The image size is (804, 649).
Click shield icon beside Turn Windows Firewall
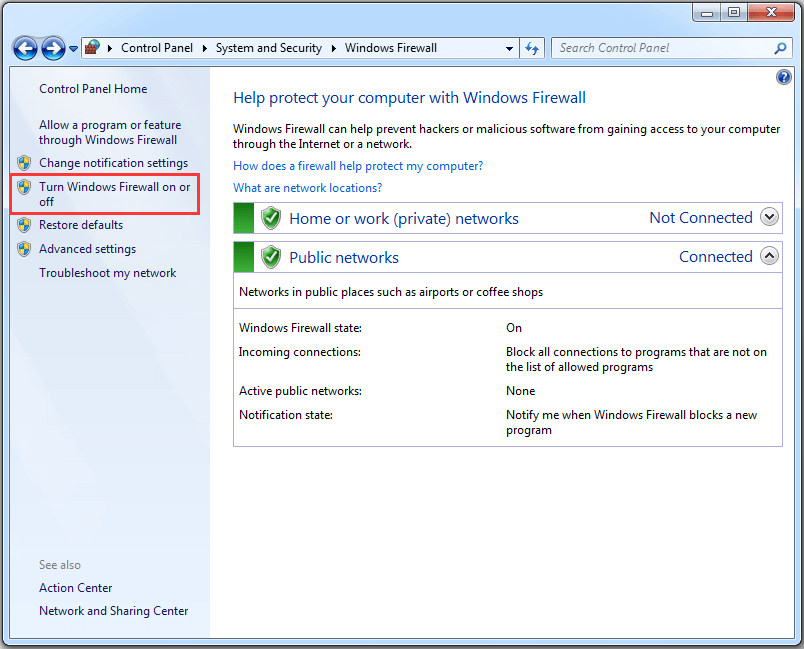tap(24, 187)
